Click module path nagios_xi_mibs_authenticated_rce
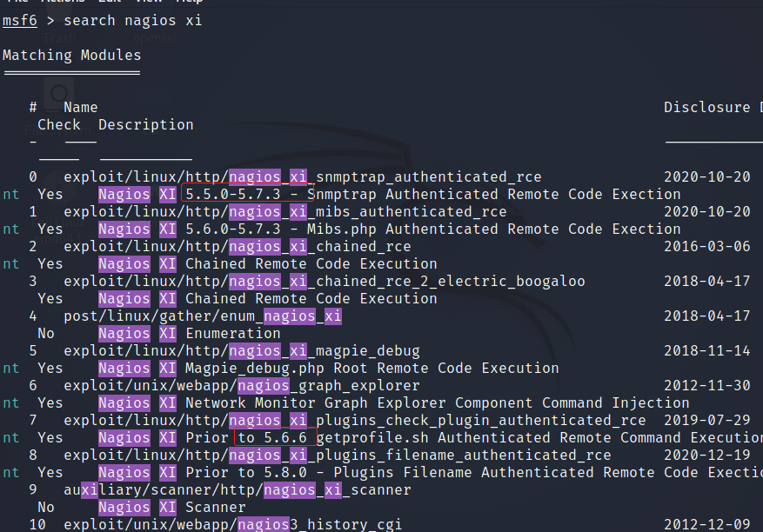The height and width of the screenshot is (532, 763). point(285,211)
